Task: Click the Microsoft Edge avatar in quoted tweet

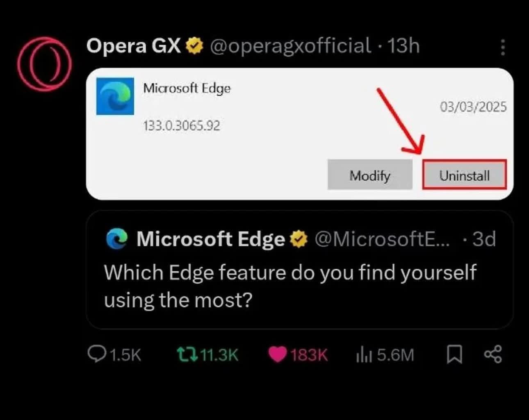Action: tap(117, 239)
